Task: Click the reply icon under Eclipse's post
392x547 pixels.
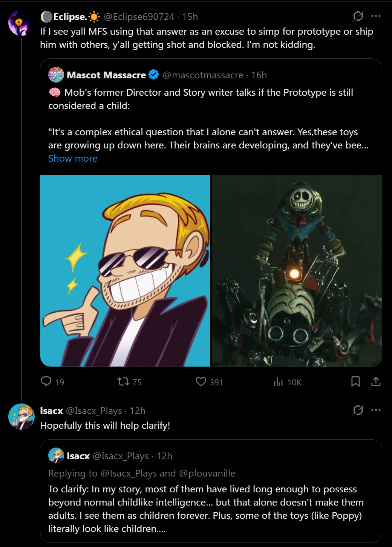Action: coord(46,382)
